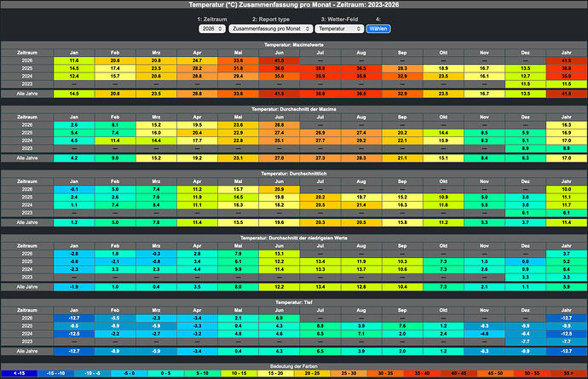Click the Bedeutung der Farben legend title
This screenshot has height=379, width=588.
pyautogui.click(x=294, y=366)
